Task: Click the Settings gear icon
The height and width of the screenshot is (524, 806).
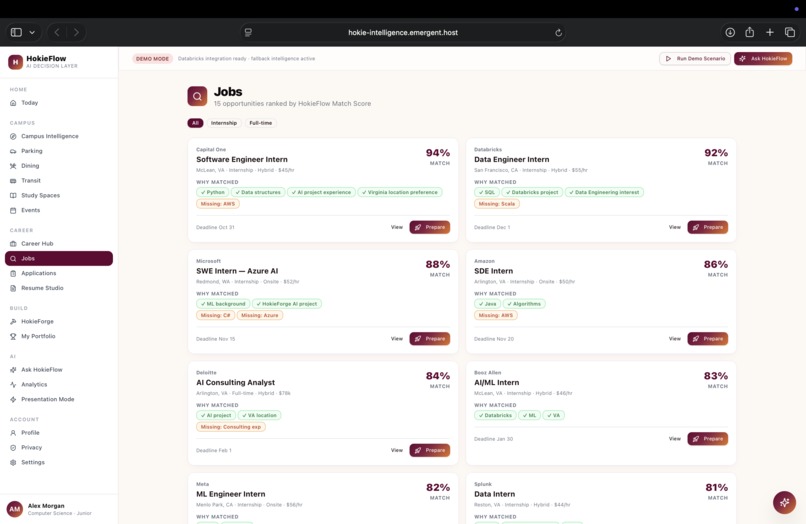Action: click(13, 462)
